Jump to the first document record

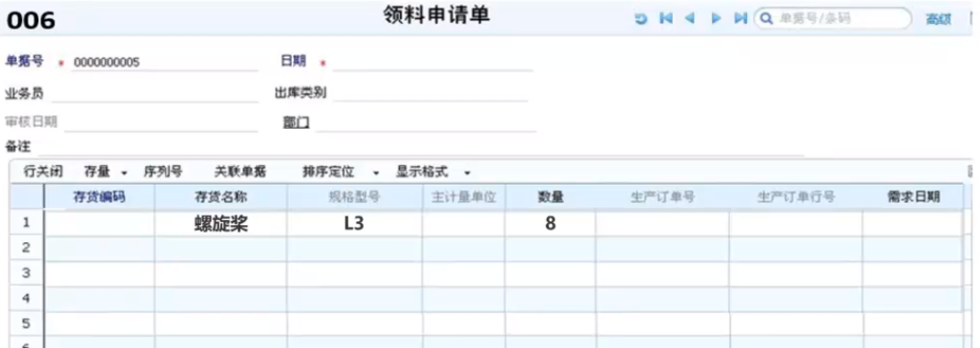(666, 19)
